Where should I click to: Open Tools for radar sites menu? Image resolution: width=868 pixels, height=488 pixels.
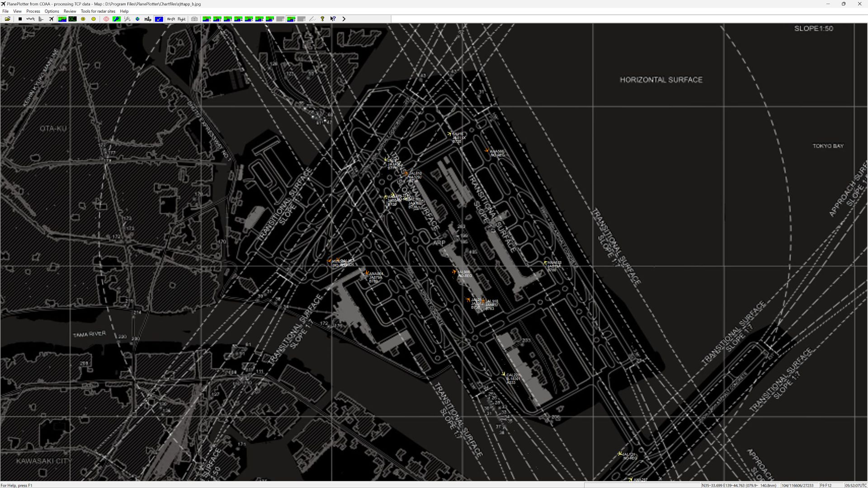[98, 11]
